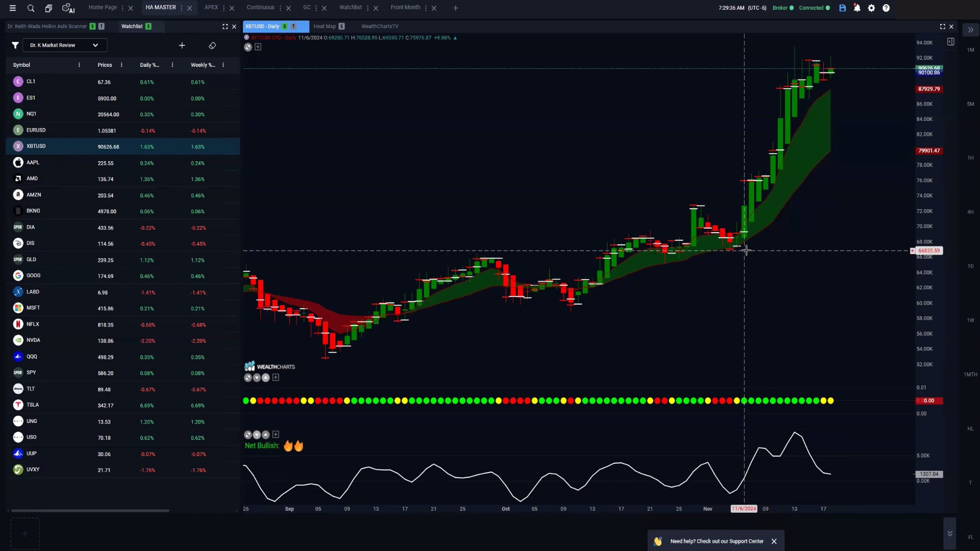Toggle the T badge on XBTUSD tab

pyautogui.click(x=293, y=27)
